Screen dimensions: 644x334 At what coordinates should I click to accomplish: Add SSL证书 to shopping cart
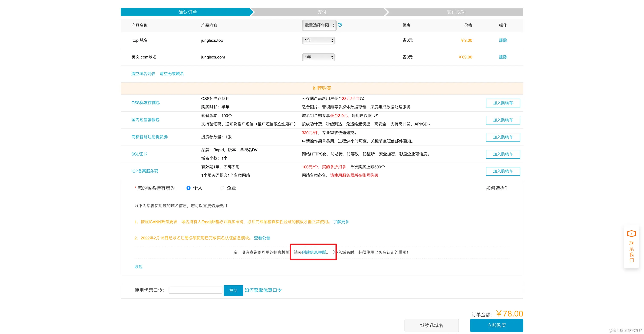(x=503, y=154)
